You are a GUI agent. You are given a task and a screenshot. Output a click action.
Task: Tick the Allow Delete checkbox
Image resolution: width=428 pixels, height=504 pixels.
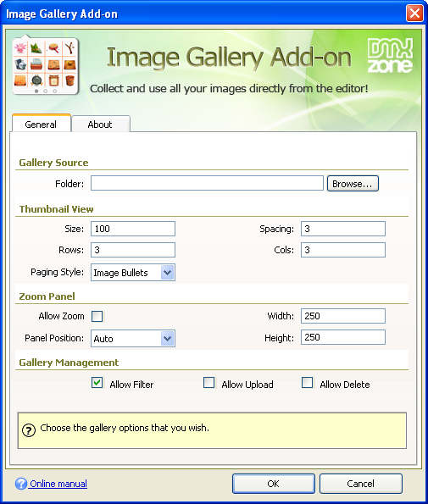[308, 383]
